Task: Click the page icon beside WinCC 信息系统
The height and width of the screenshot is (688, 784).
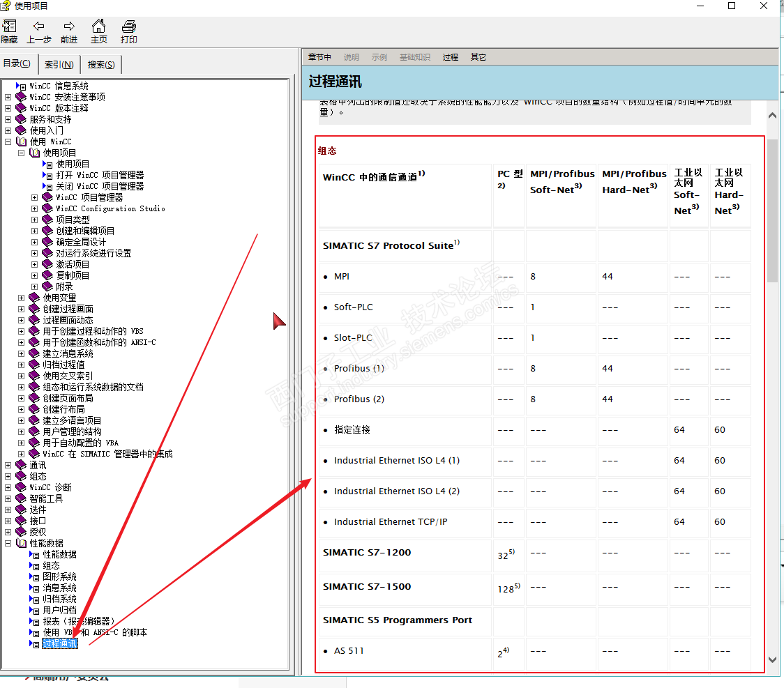Action: (21, 86)
